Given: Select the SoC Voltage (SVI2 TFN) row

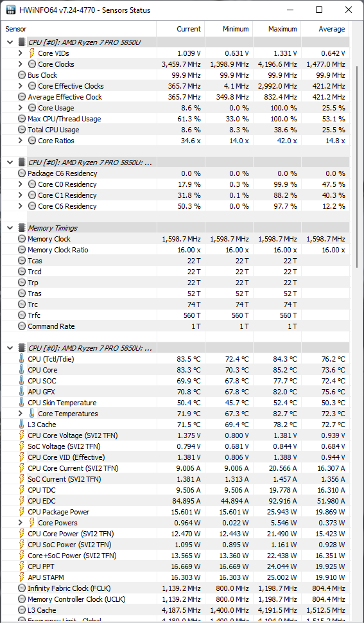Looking at the screenshot, I should click(176, 446).
